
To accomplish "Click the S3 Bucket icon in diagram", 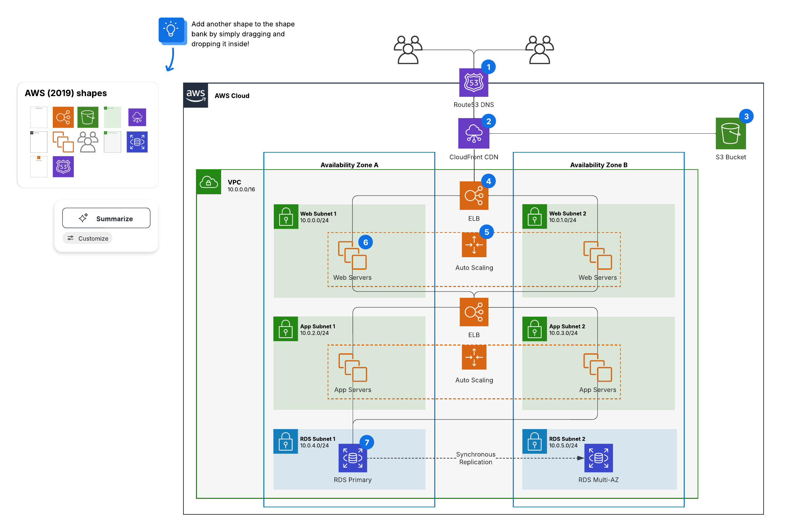I will [x=731, y=134].
